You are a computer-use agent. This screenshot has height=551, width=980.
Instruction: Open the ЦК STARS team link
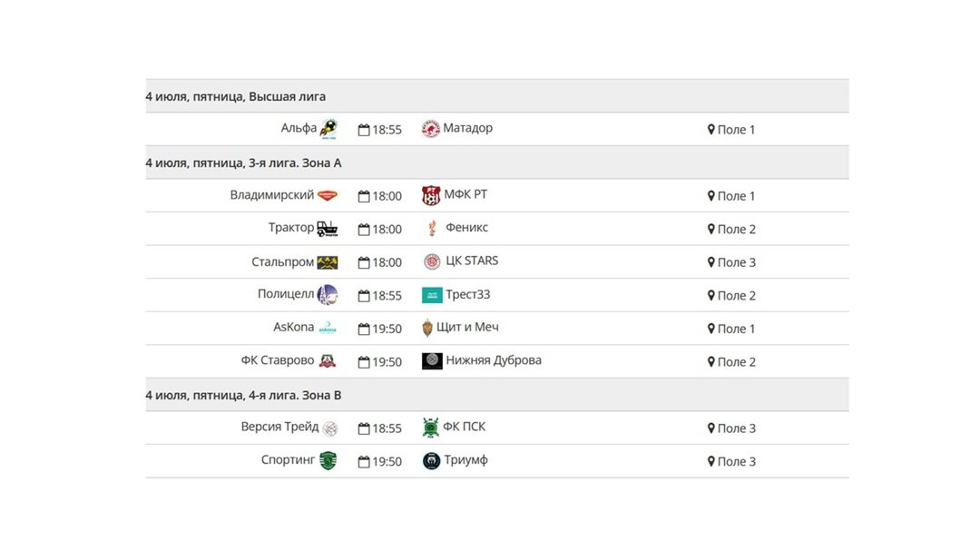(472, 261)
